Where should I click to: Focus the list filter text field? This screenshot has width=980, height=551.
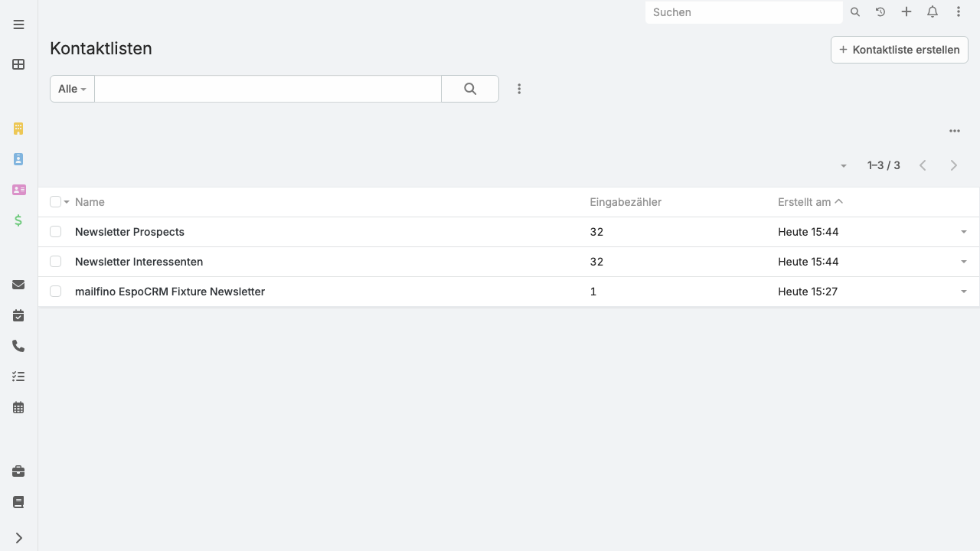point(268,89)
